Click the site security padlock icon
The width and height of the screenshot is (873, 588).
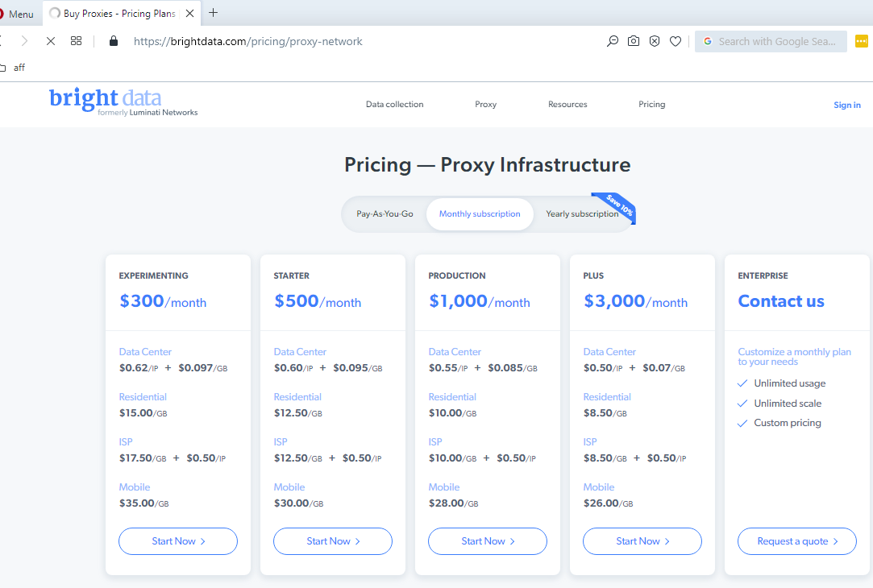pyautogui.click(x=113, y=41)
